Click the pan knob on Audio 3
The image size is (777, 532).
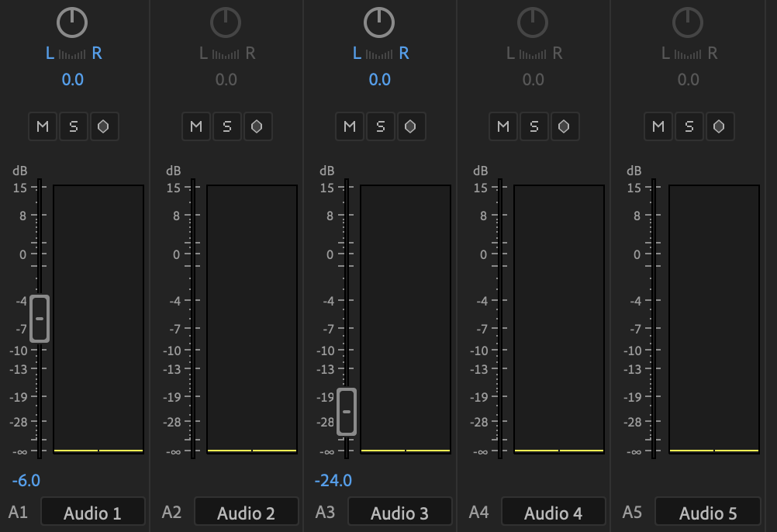pos(378,22)
